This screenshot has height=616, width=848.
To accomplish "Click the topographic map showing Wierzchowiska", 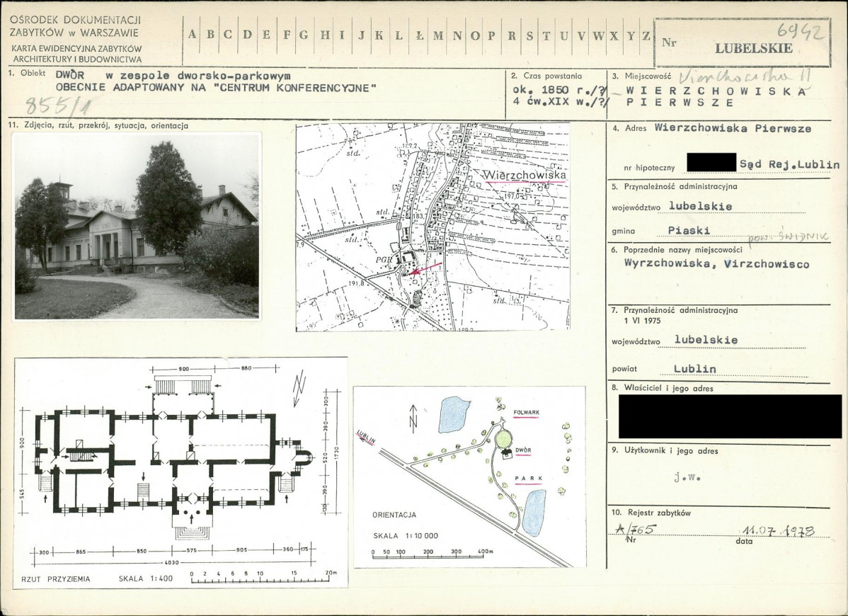I will coord(432,227).
